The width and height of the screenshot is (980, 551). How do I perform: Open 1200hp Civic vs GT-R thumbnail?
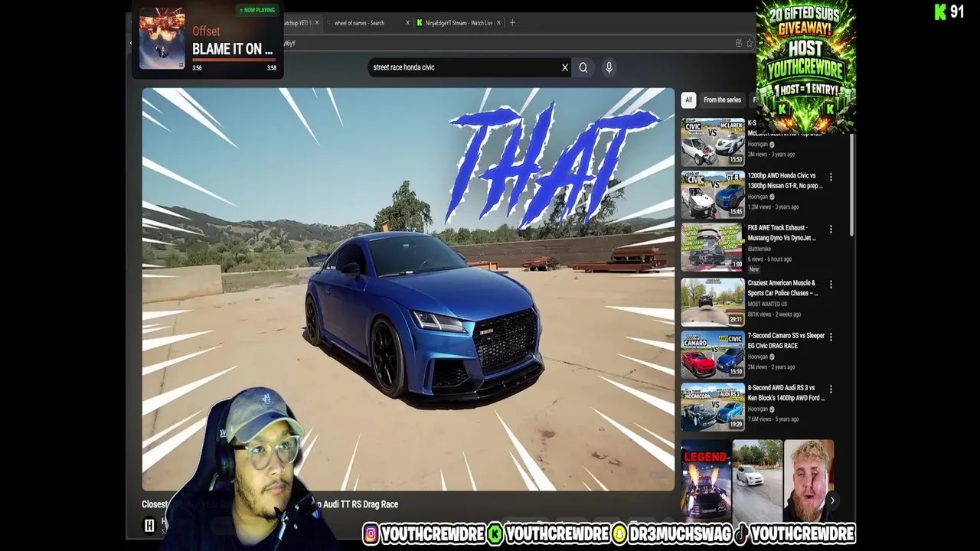(x=713, y=194)
